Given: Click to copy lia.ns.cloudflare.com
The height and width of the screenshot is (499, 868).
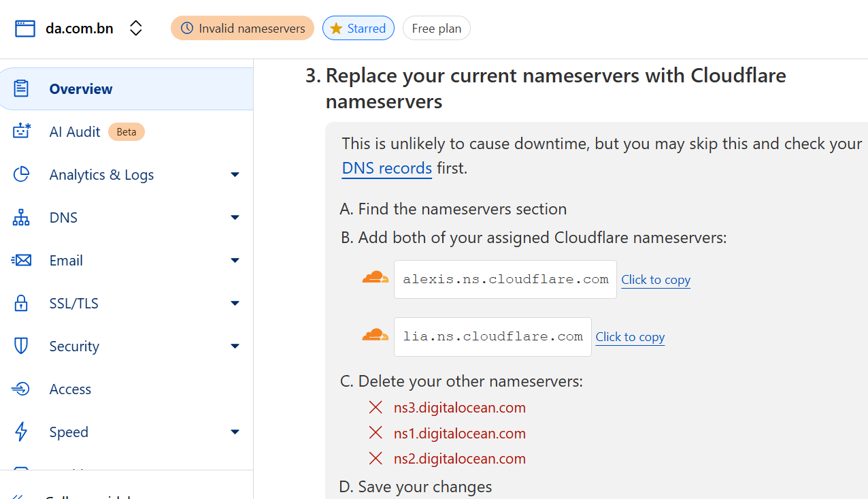Looking at the screenshot, I should coord(630,337).
